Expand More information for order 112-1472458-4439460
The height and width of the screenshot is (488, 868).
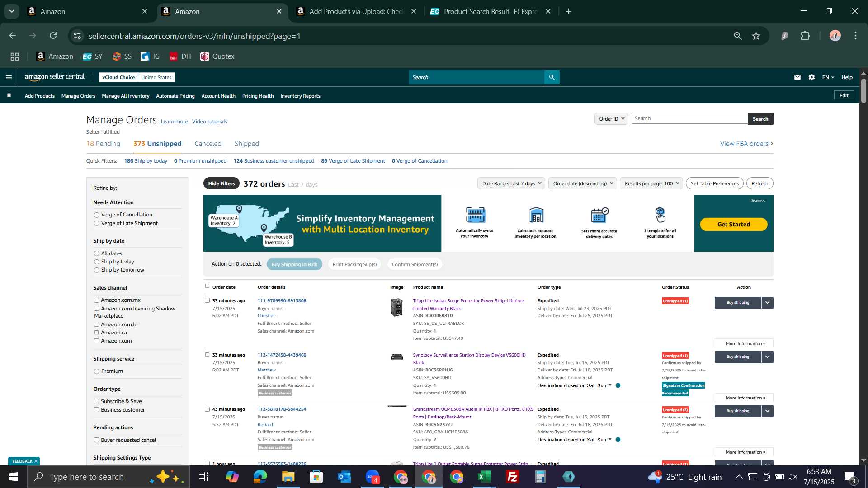pyautogui.click(x=744, y=398)
